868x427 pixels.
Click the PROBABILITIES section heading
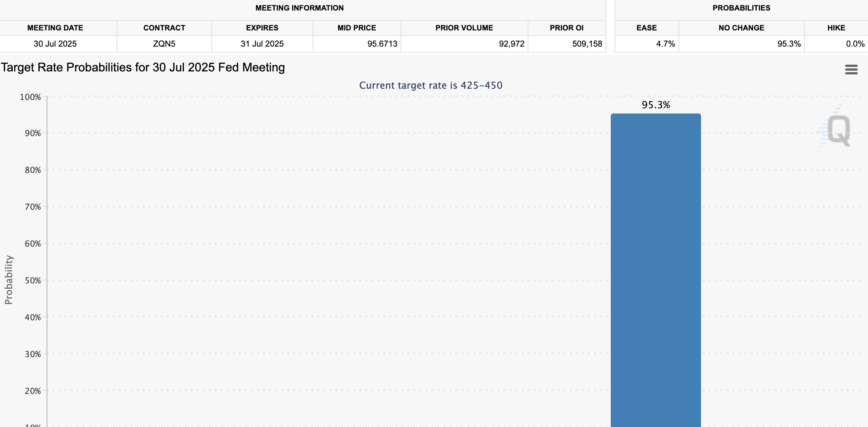tap(741, 8)
